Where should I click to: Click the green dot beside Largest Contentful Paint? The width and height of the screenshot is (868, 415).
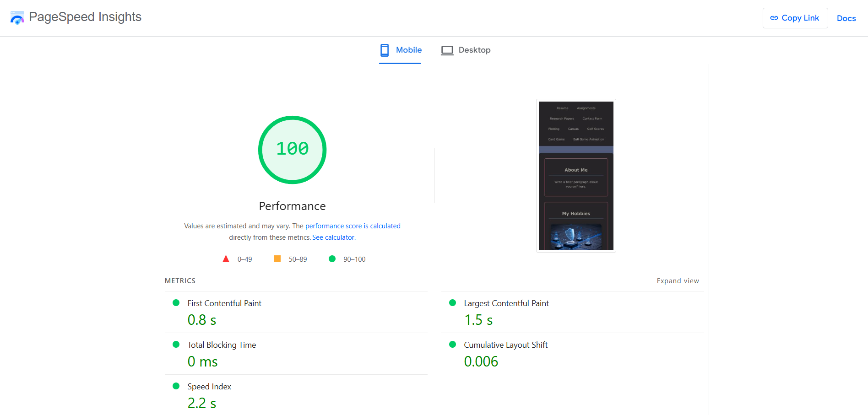(453, 302)
